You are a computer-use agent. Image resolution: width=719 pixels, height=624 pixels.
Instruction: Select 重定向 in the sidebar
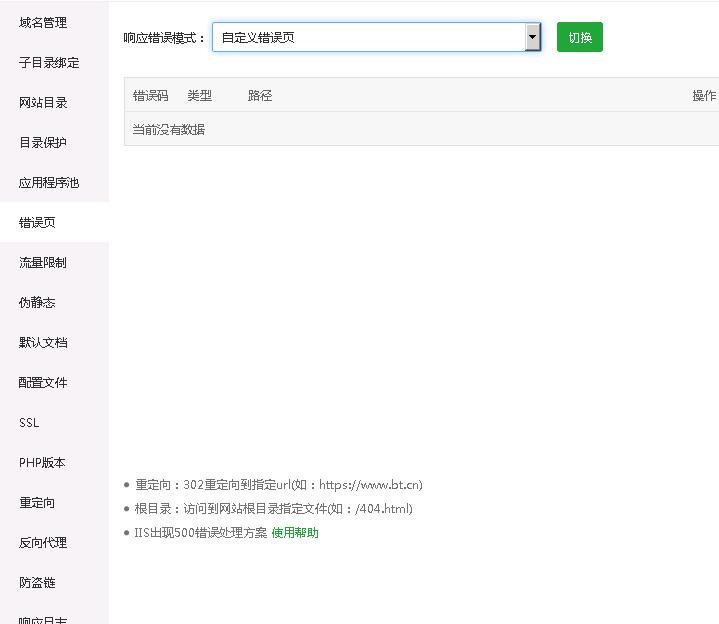[37, 503]
